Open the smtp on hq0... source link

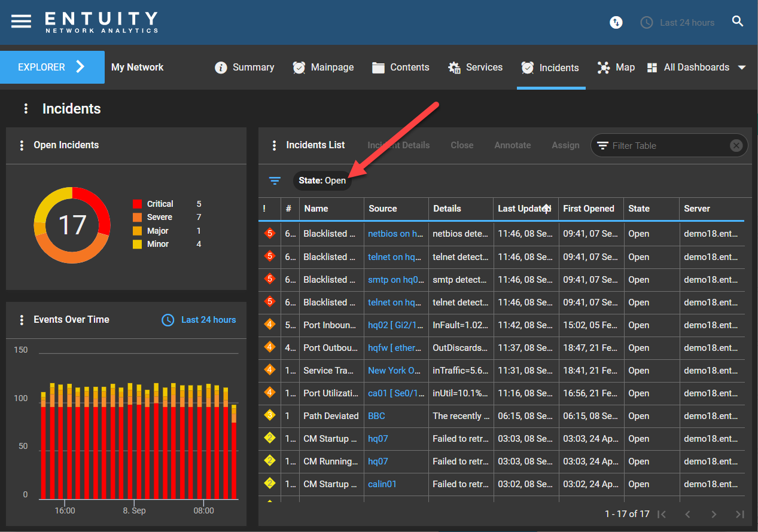396,279
